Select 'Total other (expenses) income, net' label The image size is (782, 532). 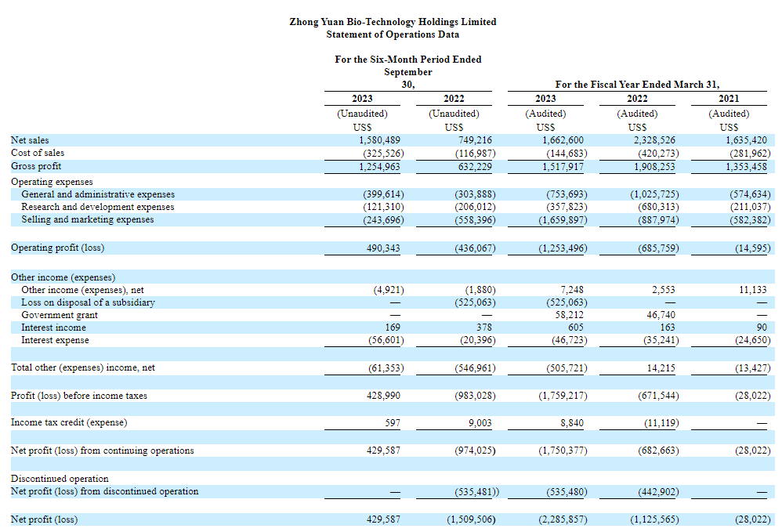tap(83, 367)
